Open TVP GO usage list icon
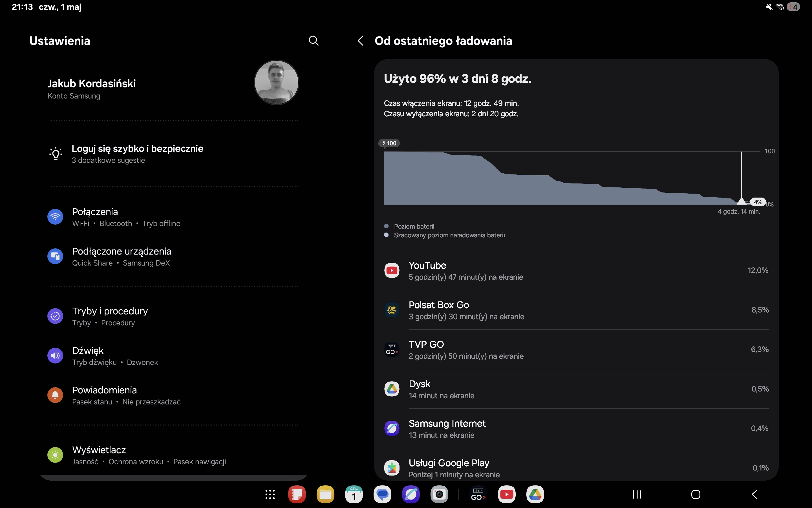This screenshot has width=812, height=508. 392,349
